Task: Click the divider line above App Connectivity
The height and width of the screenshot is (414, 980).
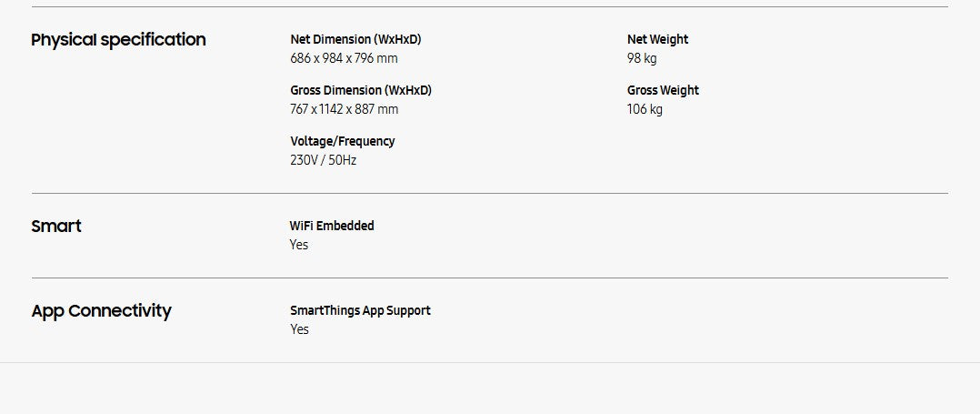Action: [x=489, y=278]
